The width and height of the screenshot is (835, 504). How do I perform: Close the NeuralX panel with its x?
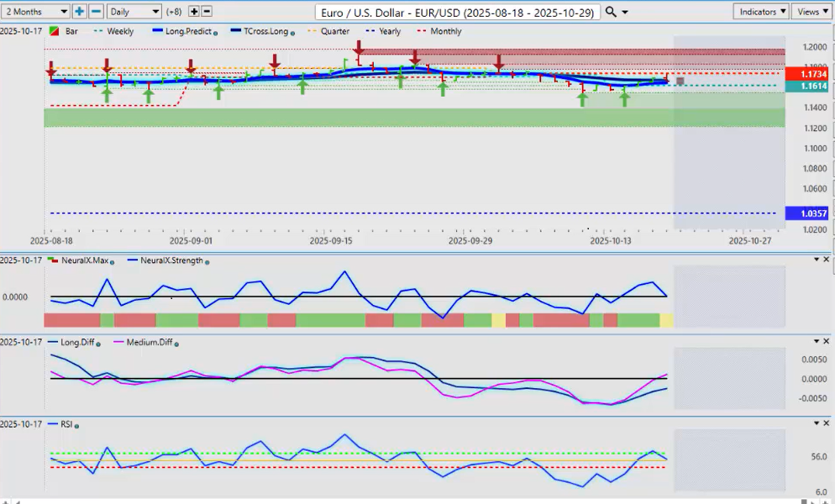(x=827, y=260)
